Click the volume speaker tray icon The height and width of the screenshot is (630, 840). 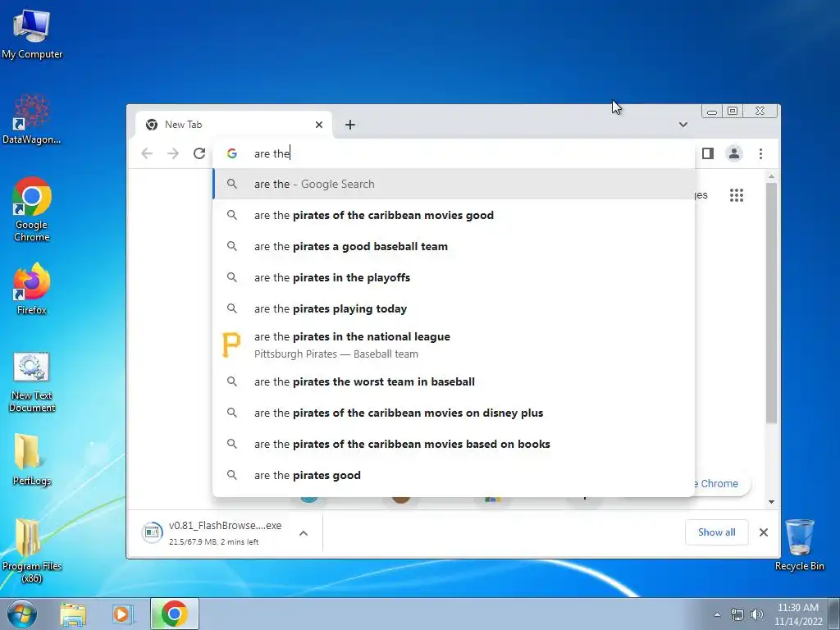pos(757,614)
